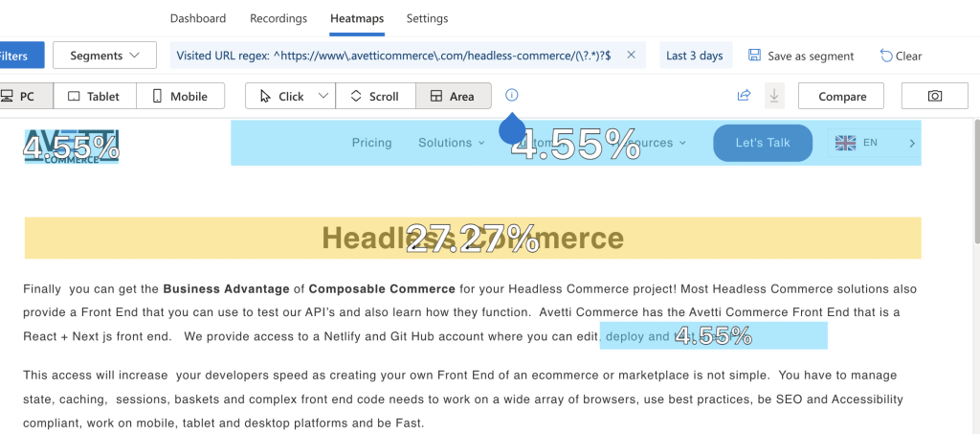Expand the Click type dropdown arrow
The width and height of the screenshot is (980, 434).
pos(323,96)
